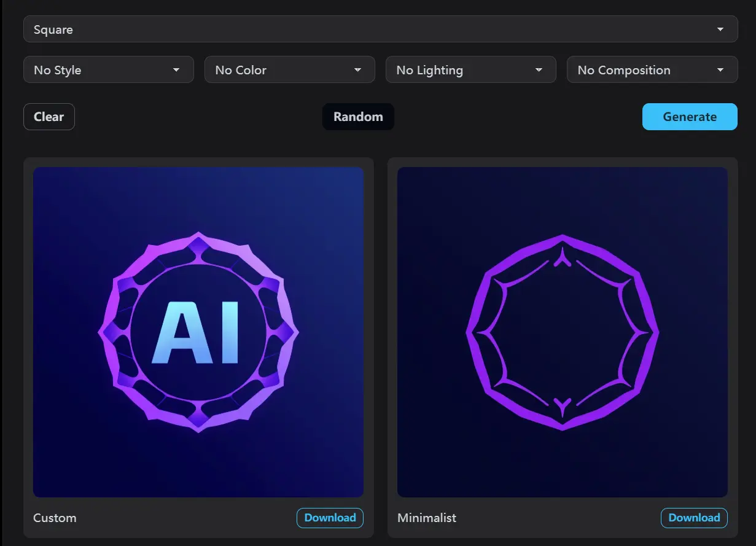This screenshot has width=756, height=546.
Task: Click the chevron on the No Color dropdown
Action: 358,69
